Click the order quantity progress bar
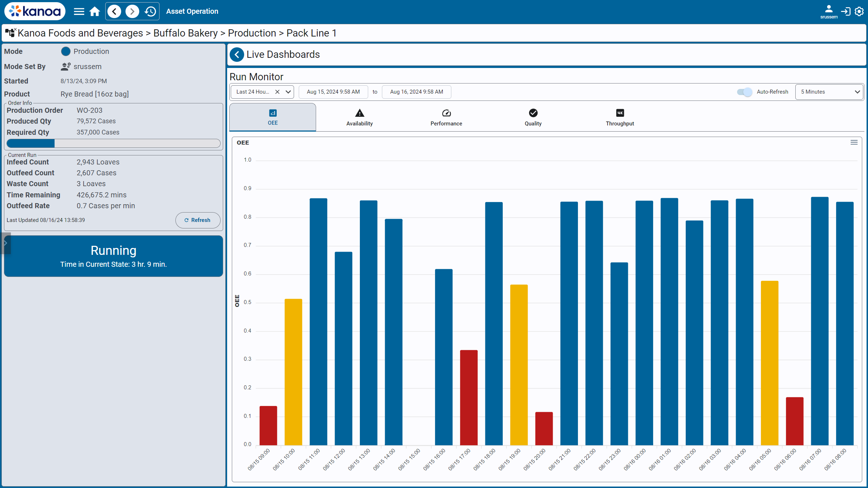 pyautogui.click(x=113, y=144)
